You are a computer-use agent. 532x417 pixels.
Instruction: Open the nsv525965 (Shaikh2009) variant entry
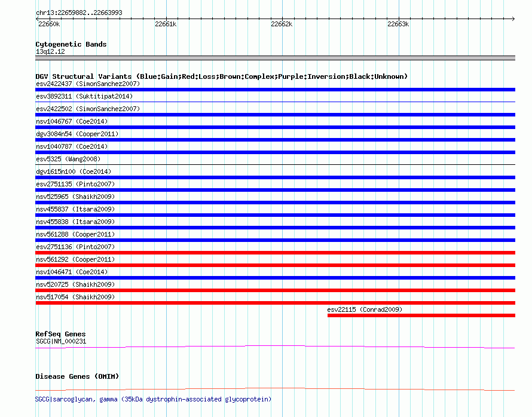[75, 197]
